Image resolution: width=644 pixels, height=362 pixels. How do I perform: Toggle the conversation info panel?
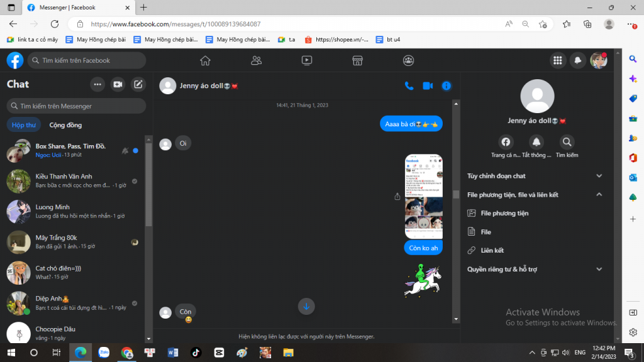pos(447,85)
